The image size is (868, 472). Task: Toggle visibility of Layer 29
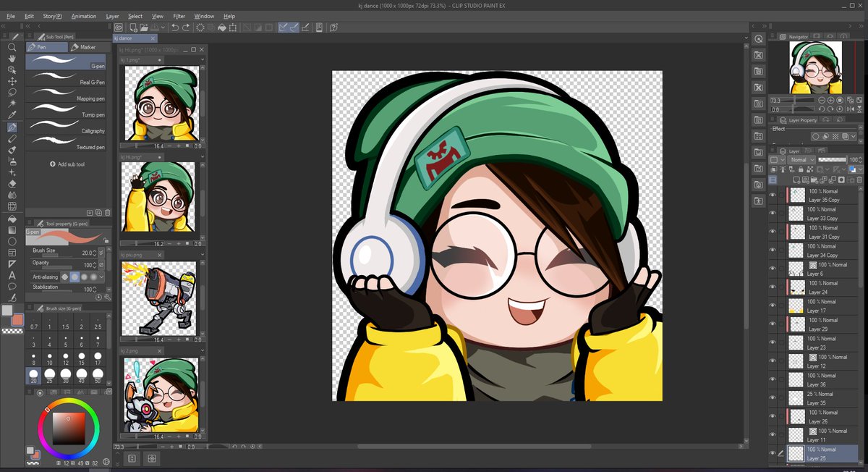[x=773, y=324]
